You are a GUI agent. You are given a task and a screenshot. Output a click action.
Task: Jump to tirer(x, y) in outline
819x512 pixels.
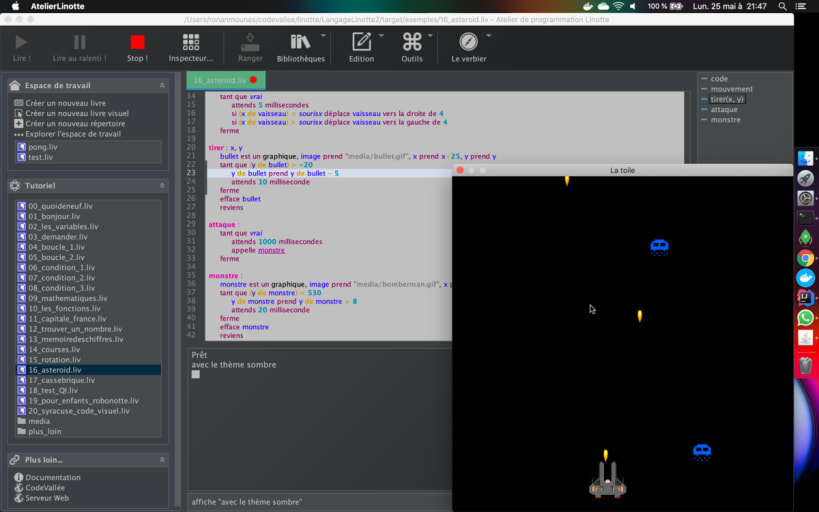pos(727,99)
